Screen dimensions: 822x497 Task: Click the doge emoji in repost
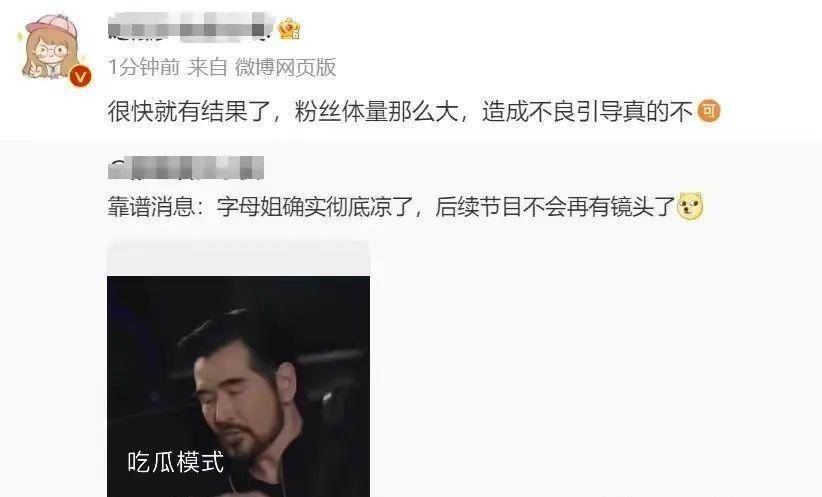pos(690,206)
